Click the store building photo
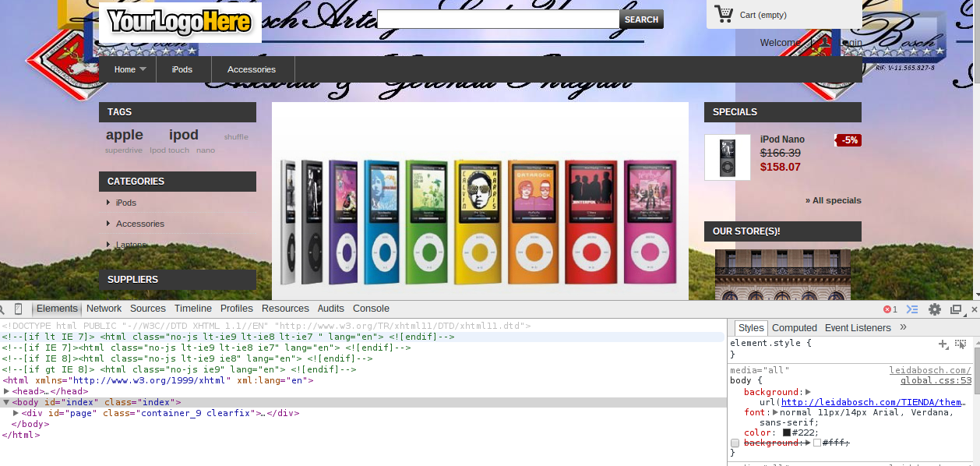 click(783, 274)
